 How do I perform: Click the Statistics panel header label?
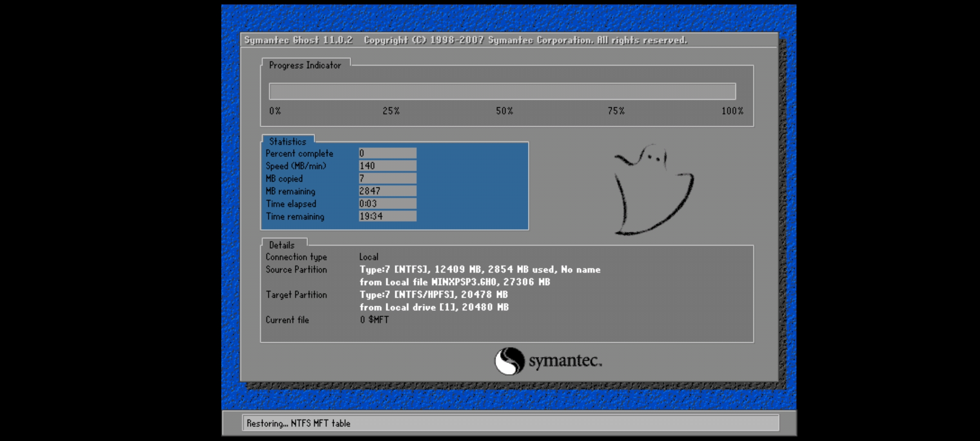coord(287,141)
